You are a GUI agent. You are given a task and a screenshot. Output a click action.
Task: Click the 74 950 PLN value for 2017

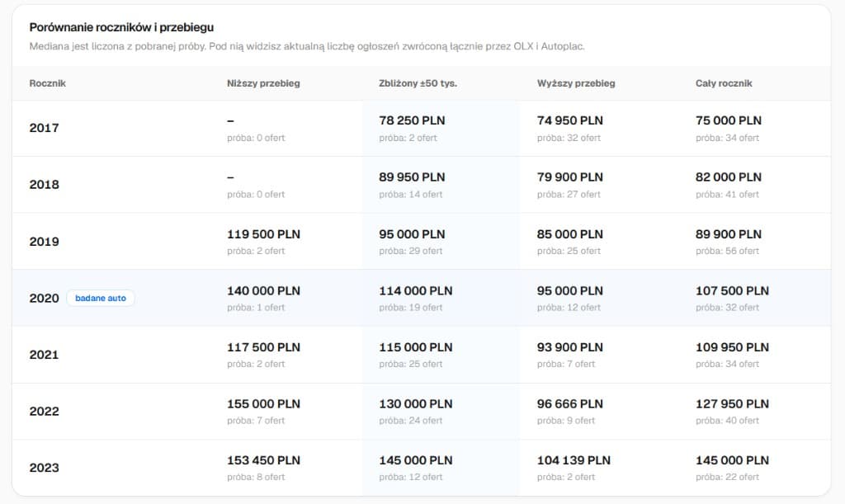[569, 120]
